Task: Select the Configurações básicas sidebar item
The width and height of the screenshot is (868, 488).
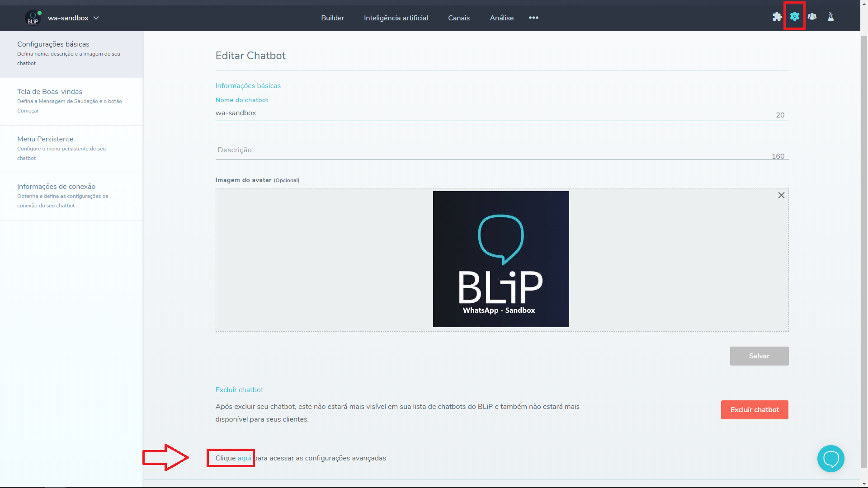Action: [x=71, y=53]
